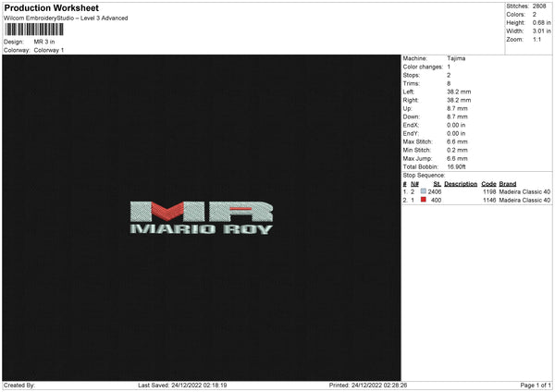
Task: Click the "Brand" column header
Action: point(508,184)
